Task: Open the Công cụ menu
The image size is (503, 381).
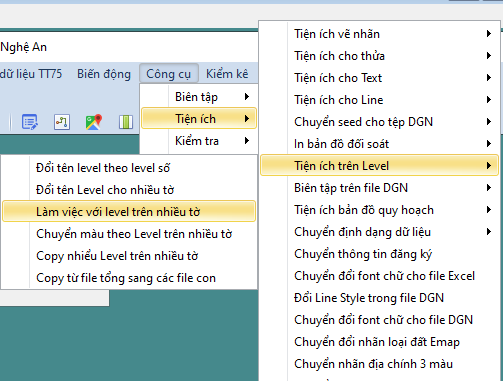Action: coord(169,74)
